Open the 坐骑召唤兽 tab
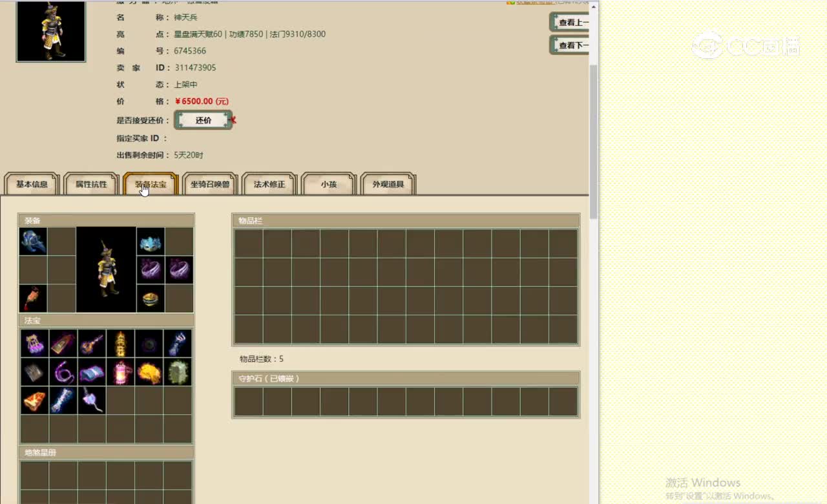Viewport: 827px width, 504px height. (x=210, y=184)
